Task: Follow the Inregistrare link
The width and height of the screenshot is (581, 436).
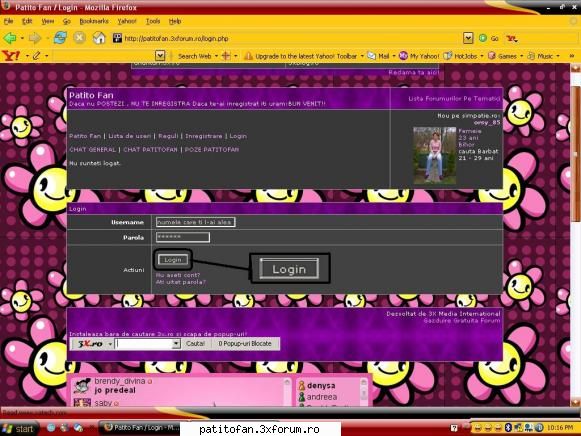Action: click(x=204, y=136)
